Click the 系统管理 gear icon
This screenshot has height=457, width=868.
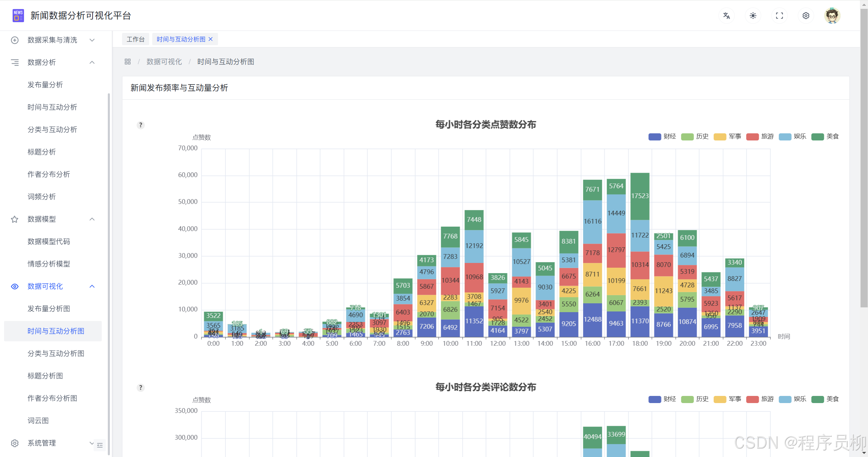click(15, 443)
